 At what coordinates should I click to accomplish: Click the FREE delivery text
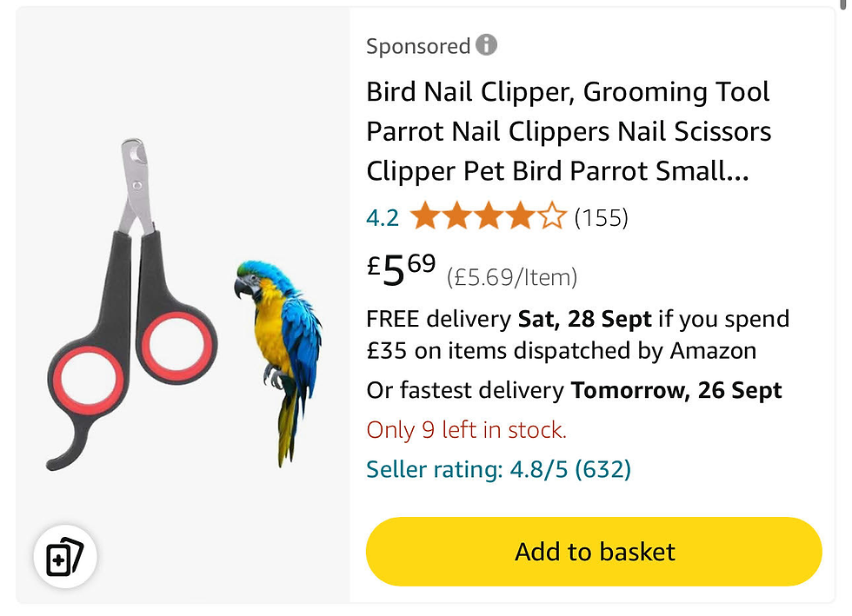438,319
